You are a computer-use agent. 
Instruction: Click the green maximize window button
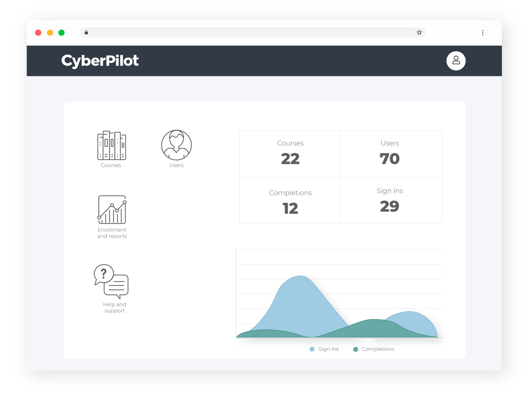pos(62,32)
